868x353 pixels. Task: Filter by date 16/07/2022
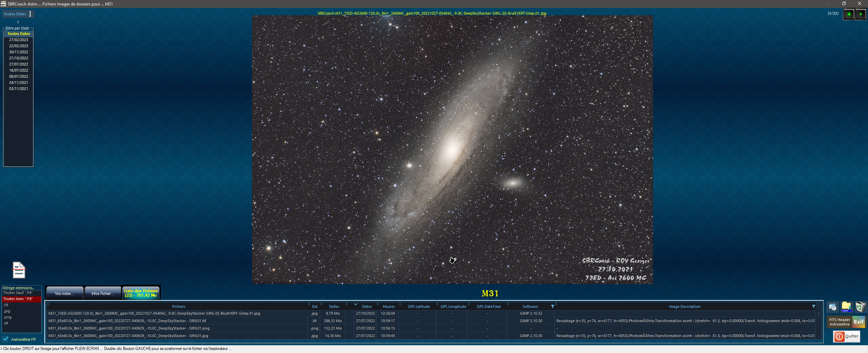coord(19,70)
